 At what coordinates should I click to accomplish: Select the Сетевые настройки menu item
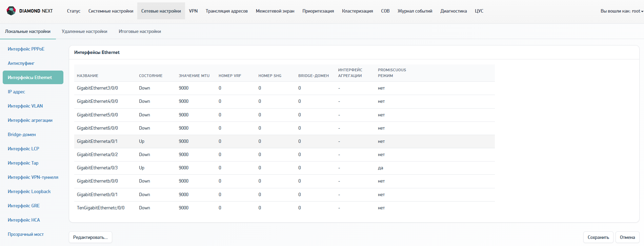click(161, 11)
